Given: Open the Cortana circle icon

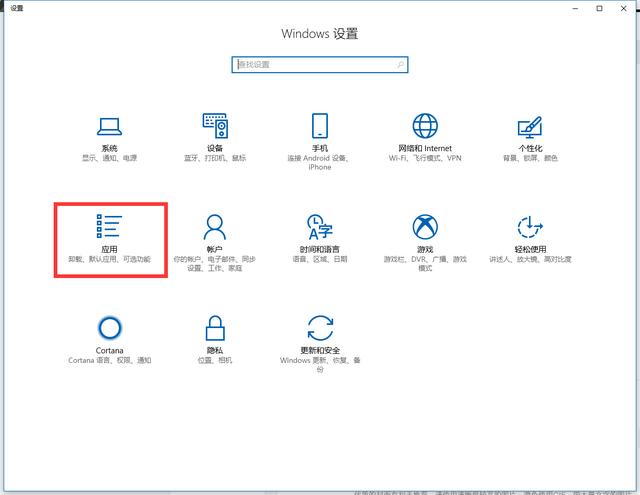Looking at the screenshot, I should pyautogui.click(x=109, y=327).
